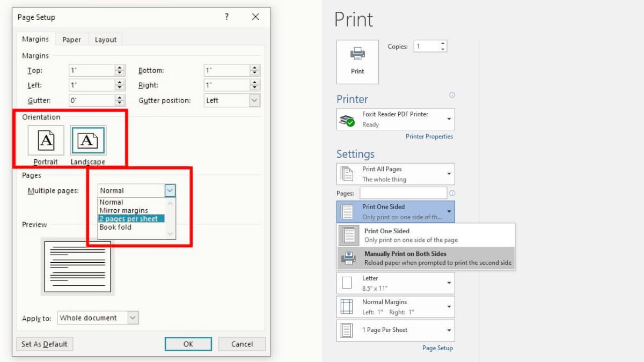Open the Page Setup link

tap(437, 348)
